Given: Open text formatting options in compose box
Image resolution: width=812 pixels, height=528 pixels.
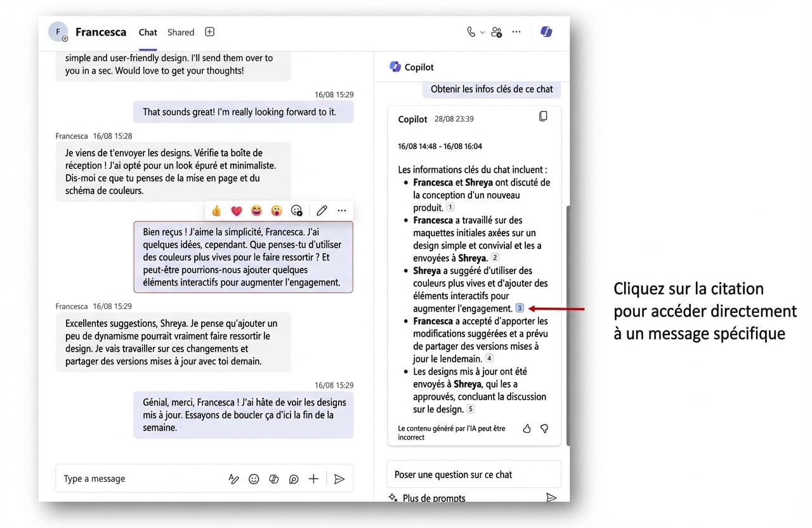Looking at the screenshot, I should click(x=233, y=478).
